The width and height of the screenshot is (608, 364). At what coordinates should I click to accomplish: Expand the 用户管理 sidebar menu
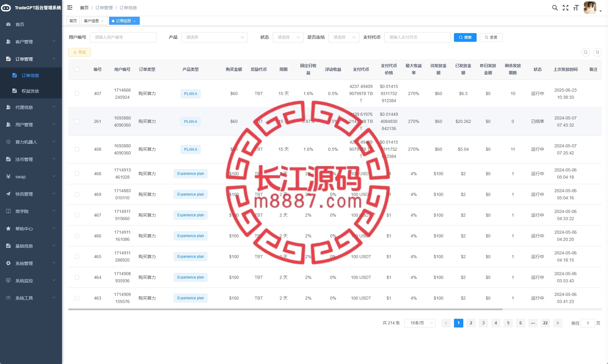pyautogui.click(x=31, y=124)
